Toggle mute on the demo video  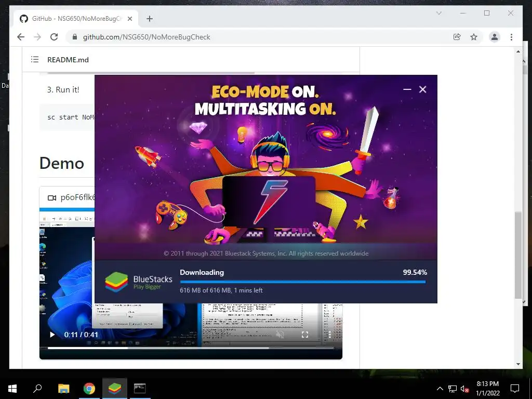(x=280, y=335)
